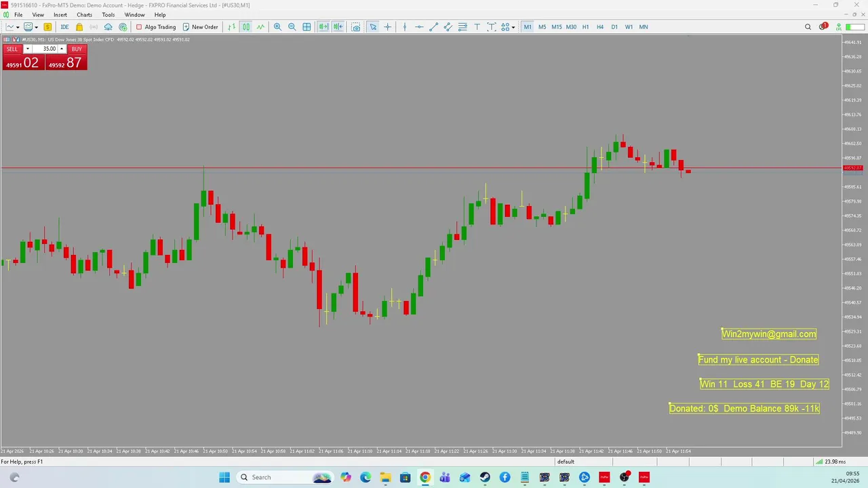Screen dimensions: 868x488
Task: Switch chart to line chart mode
Action: (x=260, y=27)
